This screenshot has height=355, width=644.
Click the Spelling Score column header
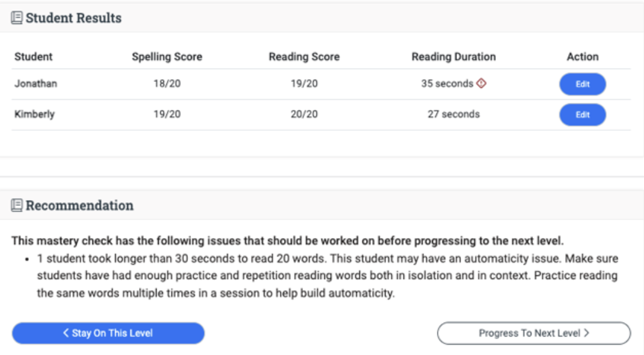click(x=167, y=57)
